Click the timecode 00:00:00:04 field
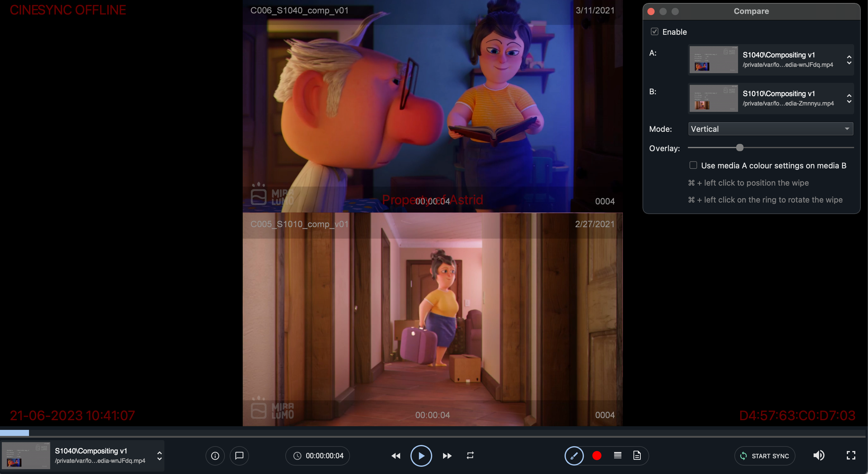Viewport: 868px width, 474px height. tap(317, 456)
